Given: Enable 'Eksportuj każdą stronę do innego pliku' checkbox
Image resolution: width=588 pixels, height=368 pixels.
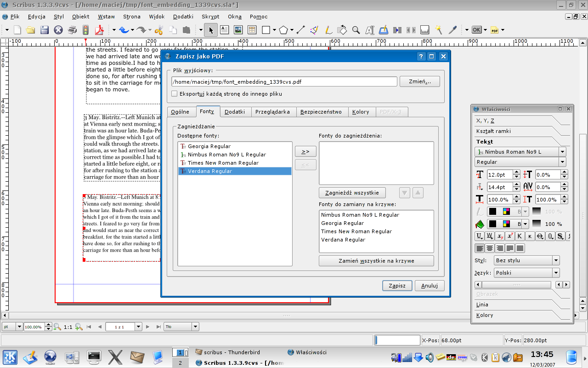Looking at the screenshot, I should click(x=175, y=94).
